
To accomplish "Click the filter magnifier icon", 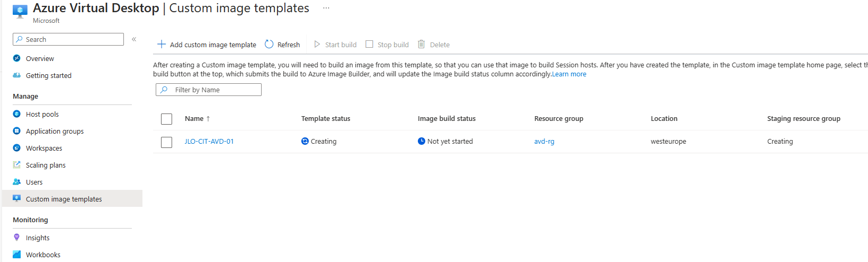I will click(x=164, y=90).
